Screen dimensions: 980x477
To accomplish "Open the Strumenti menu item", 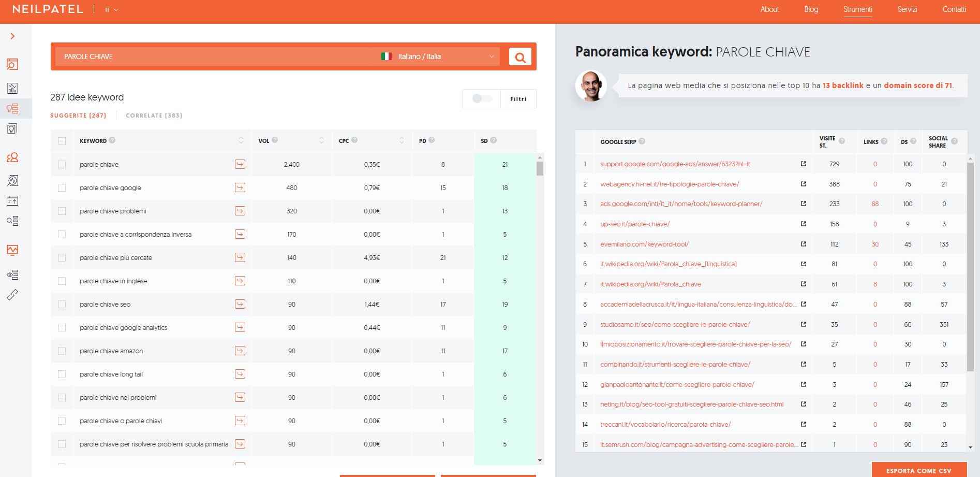I will tap(858, 9).
